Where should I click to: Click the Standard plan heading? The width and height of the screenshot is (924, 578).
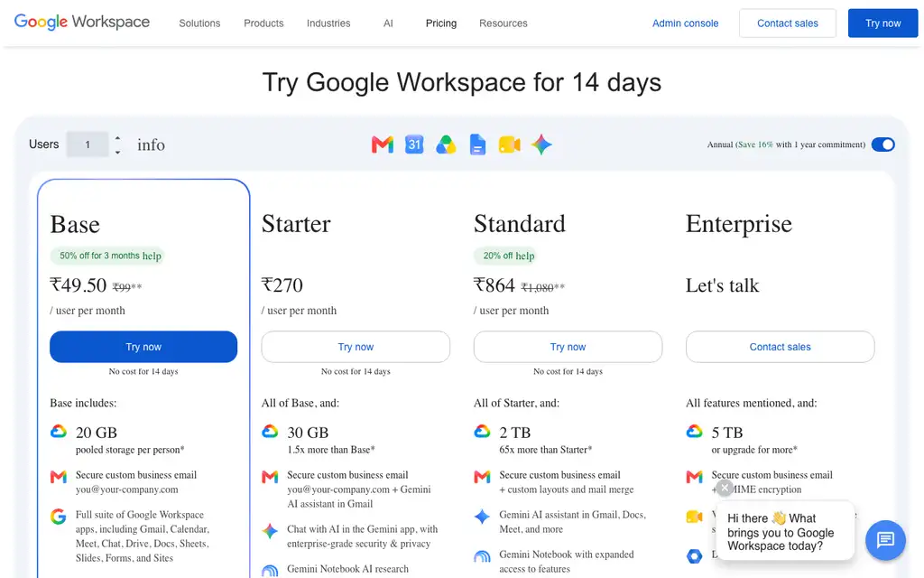(519, 224)
